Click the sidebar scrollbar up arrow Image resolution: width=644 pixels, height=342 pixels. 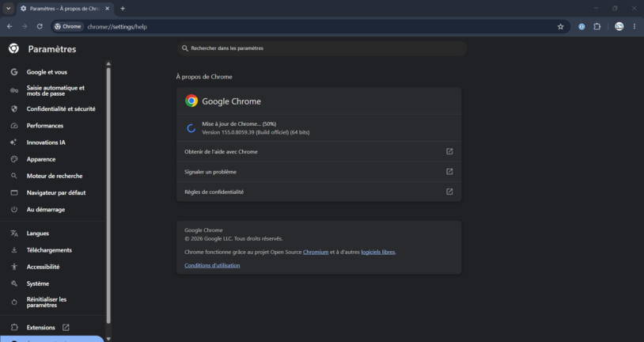pyautogui.click(x=108, y=63)
